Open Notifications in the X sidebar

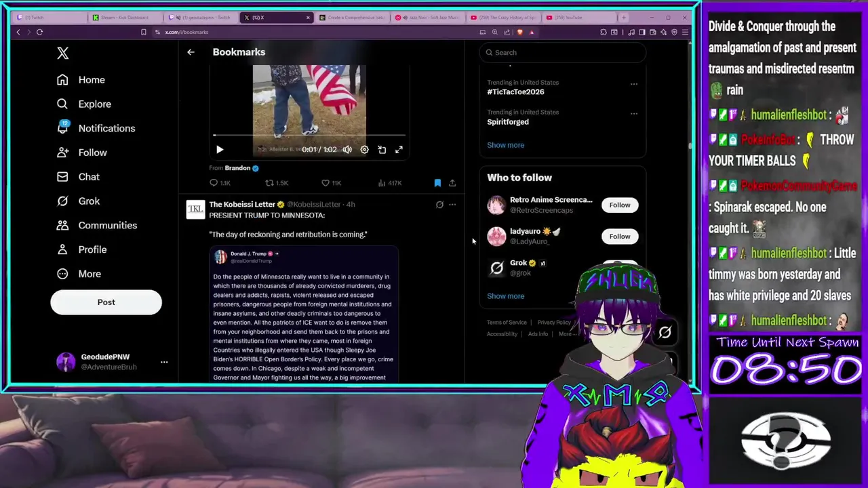[x=96, y=128]
